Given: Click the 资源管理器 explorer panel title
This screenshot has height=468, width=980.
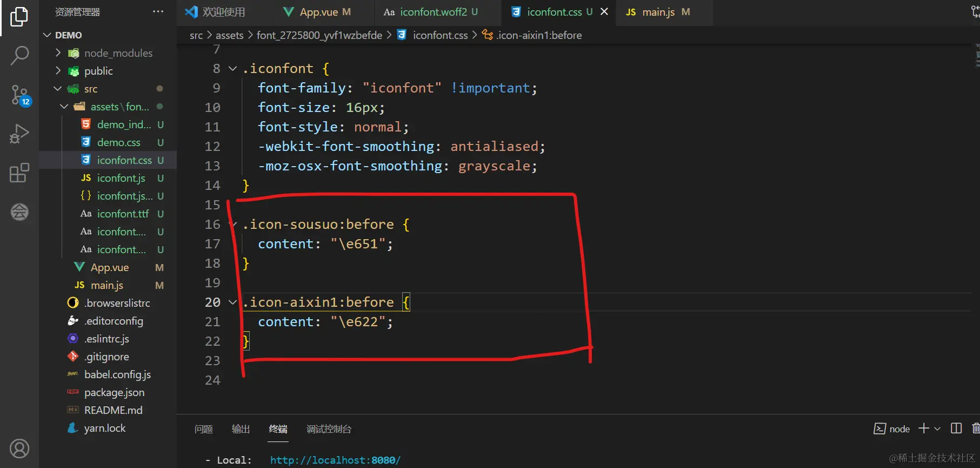Looking at the screenshot, I should click(77, 12).
